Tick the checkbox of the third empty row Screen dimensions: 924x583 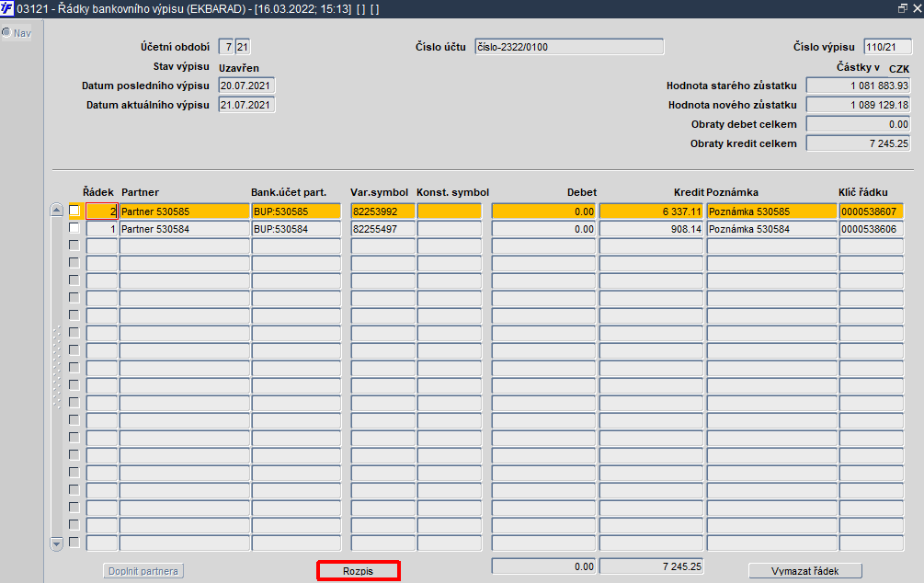(74, 280)
